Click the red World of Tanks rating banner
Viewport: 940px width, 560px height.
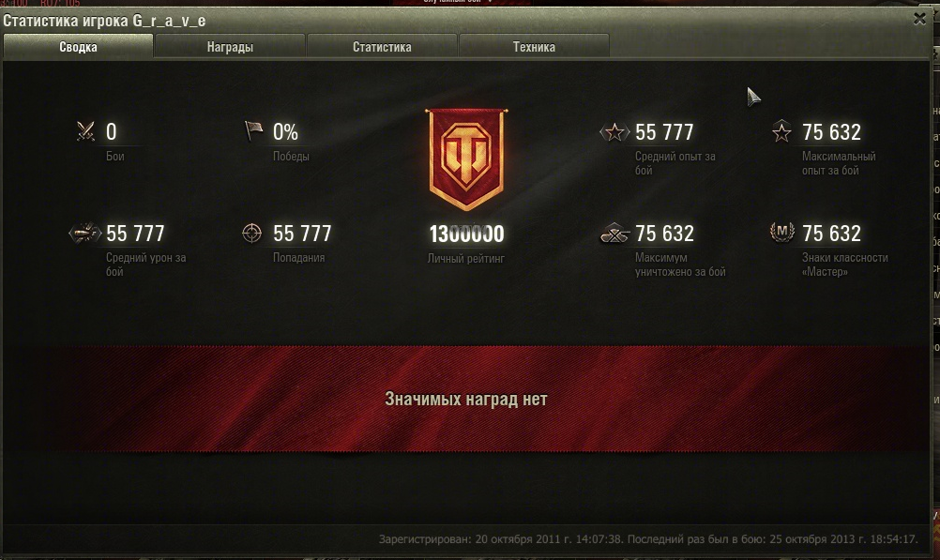click(x=466, y=159)
